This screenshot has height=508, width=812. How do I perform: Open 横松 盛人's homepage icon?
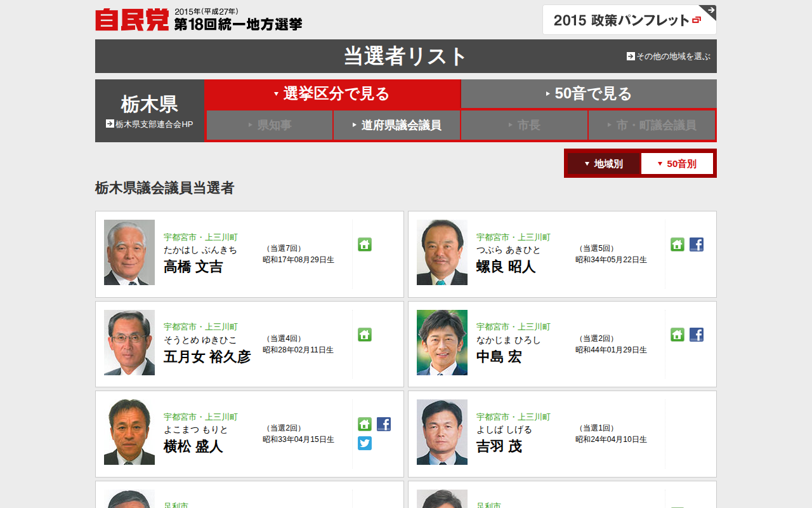(x=365, y=424)
